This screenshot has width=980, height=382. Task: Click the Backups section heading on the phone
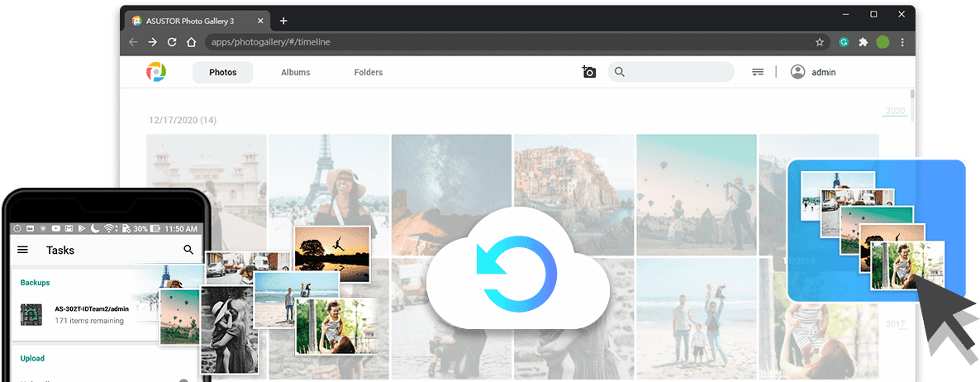[35, 283]
